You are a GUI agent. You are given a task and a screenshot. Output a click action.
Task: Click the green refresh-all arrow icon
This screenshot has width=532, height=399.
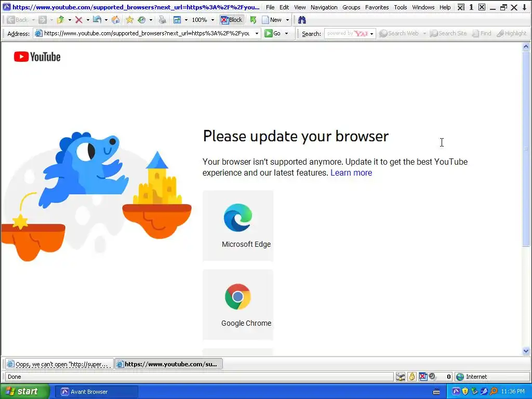(x=253, y=20)
